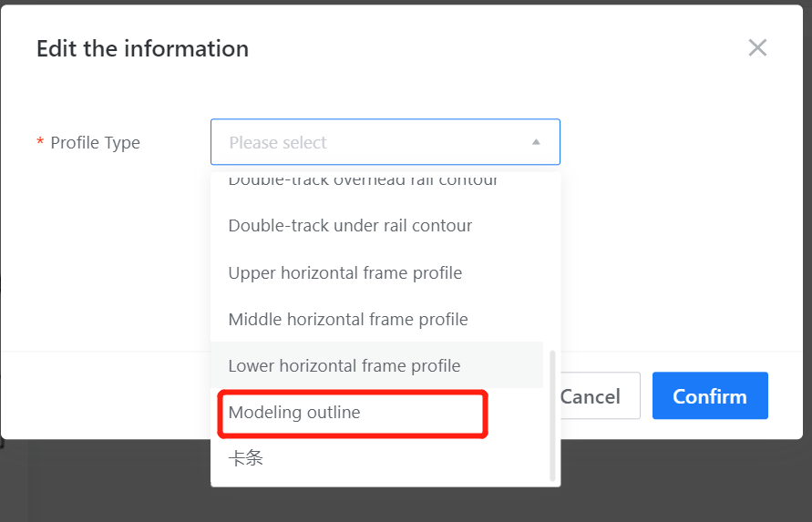Click the red required asterisk
The height and width of the screenshot is (522, 812).
[x=40, y=143]
